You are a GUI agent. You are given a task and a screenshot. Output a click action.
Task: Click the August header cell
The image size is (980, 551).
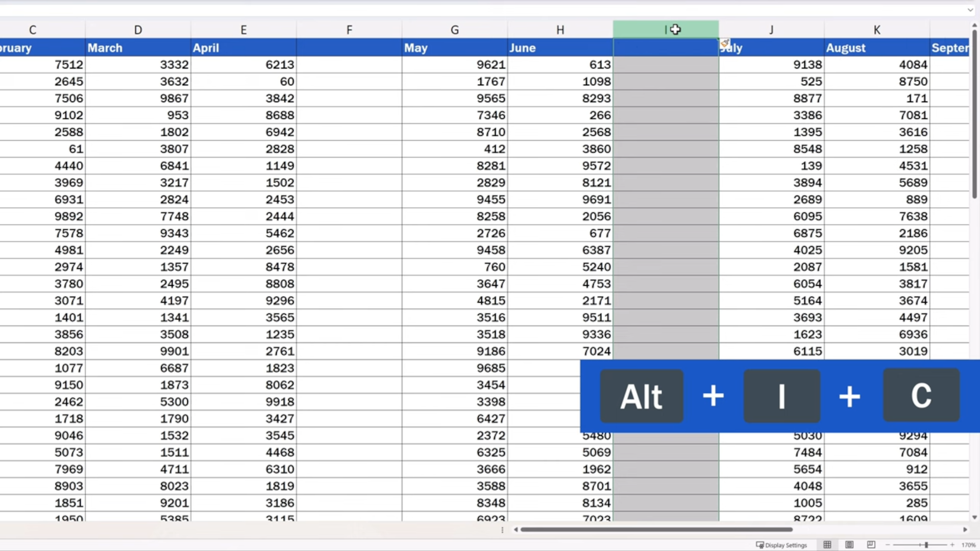pos(876,48)
